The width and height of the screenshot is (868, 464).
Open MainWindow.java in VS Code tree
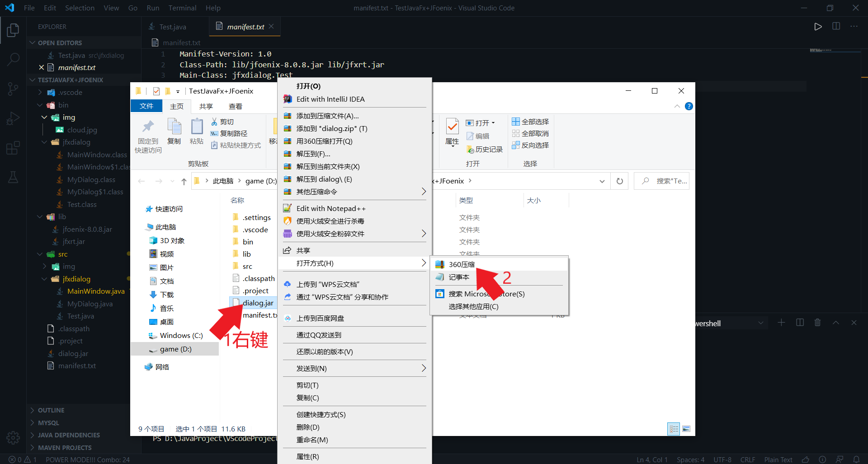[x=96, y=291]
